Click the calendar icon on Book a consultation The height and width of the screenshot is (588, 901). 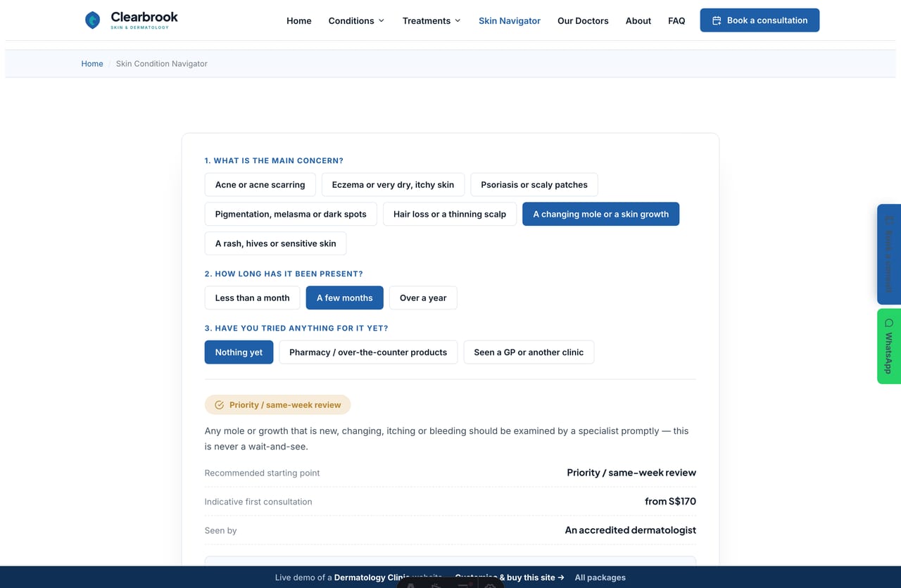[x=717, y=20]
